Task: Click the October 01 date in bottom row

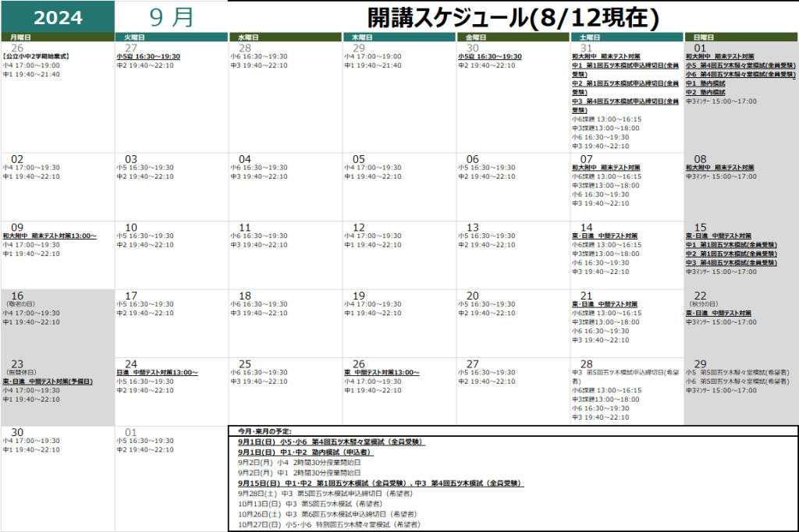Action: tap(131, 432)
